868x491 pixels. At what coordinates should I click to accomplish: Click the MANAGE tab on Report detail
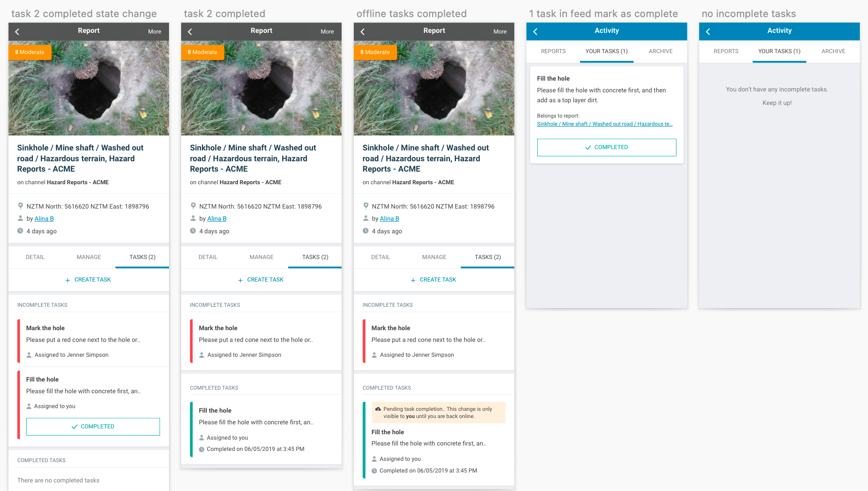point(87,257)
